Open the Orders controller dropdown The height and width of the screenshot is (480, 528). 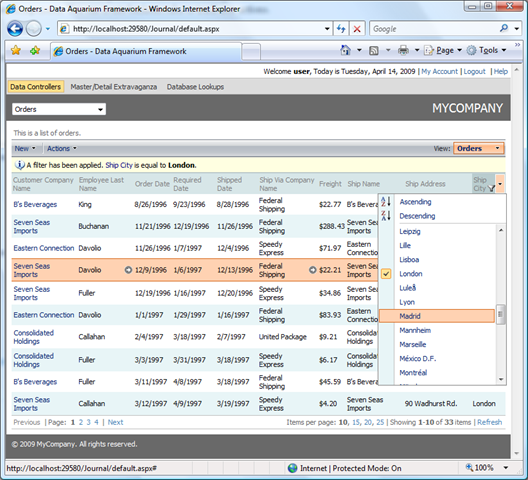(59, 109)
